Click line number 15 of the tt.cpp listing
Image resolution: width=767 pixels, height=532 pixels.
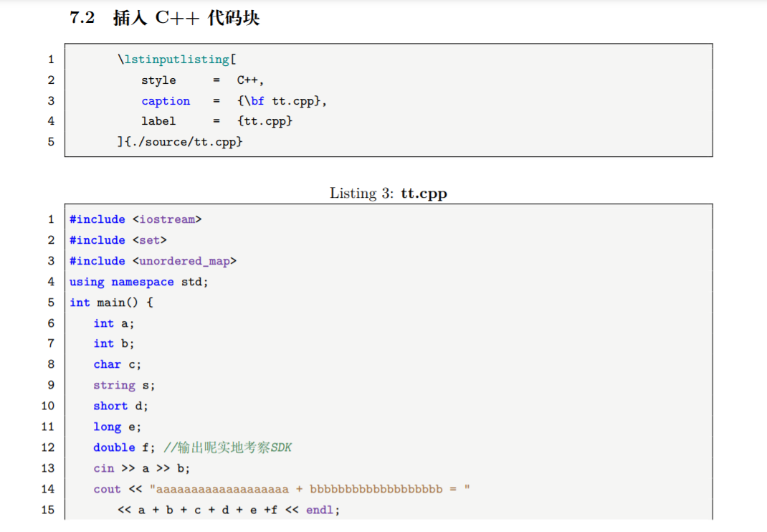[x=48, y=510]
